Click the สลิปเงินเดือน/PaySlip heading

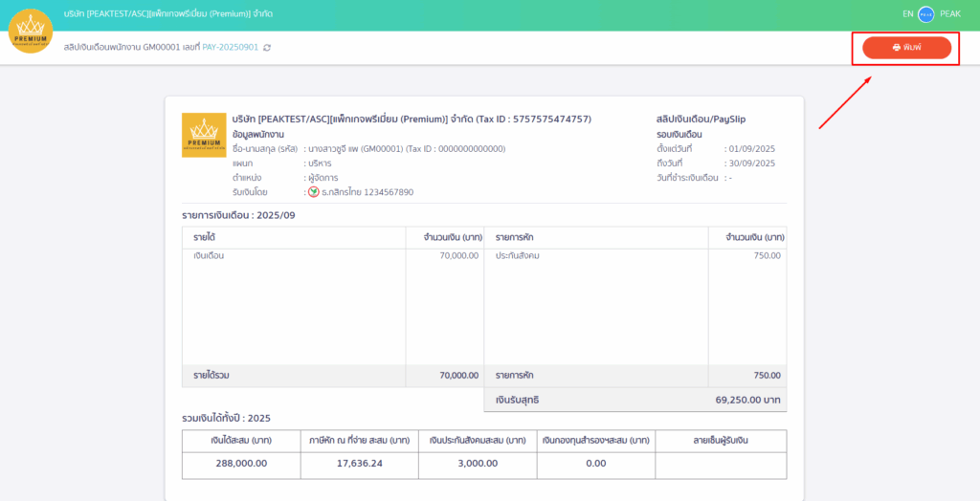click(x=701, y=119)
